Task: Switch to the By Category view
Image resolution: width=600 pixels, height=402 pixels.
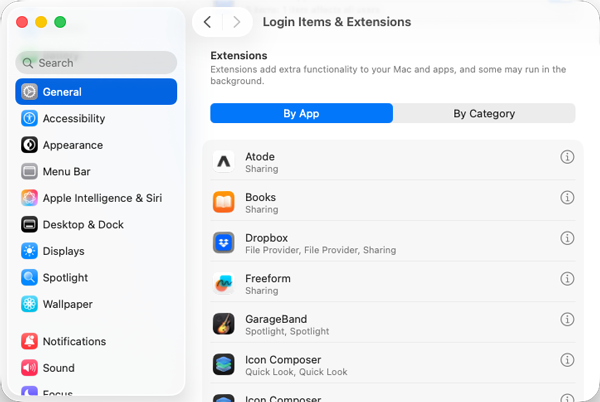Action: 484,114
